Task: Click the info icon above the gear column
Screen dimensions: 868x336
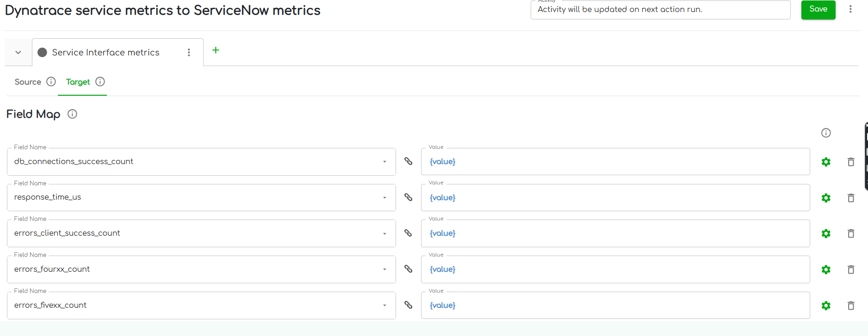Action: [x=826, y=133]
